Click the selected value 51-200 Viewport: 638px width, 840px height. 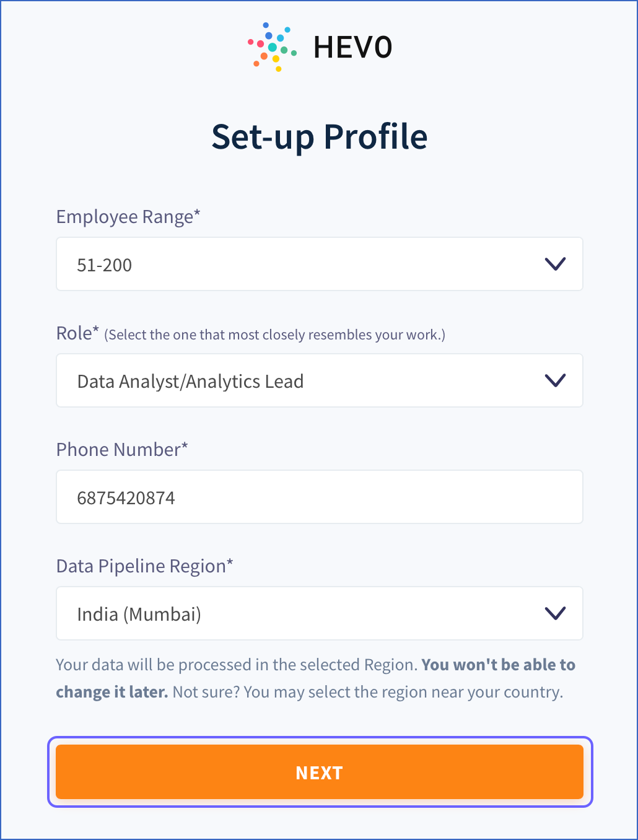[104, 264]
